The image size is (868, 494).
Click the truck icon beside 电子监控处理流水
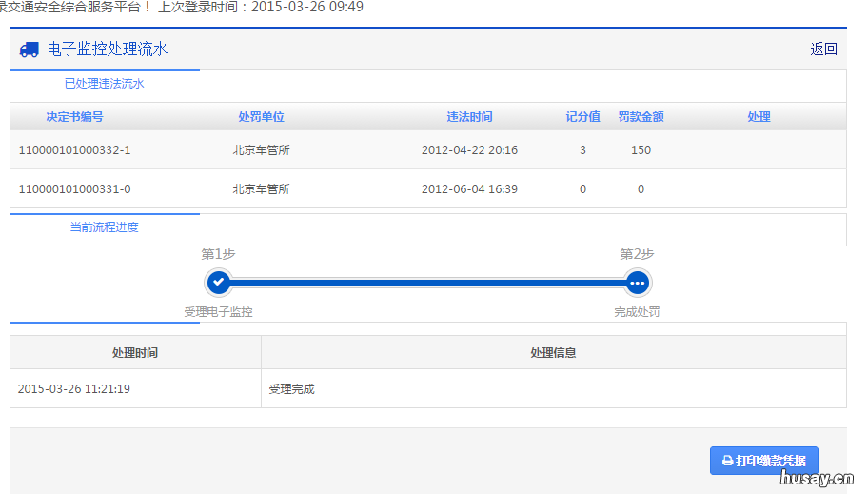(29, 49)
